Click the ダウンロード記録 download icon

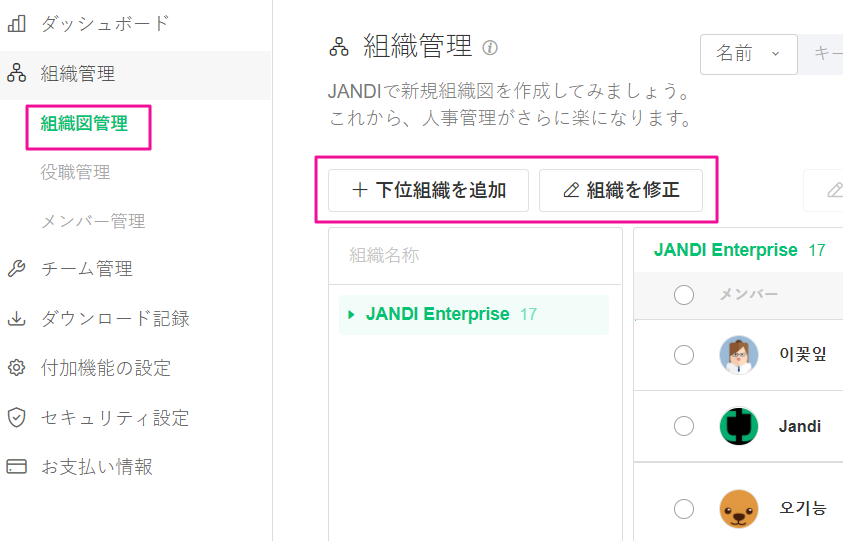click(x=17, y=319)
